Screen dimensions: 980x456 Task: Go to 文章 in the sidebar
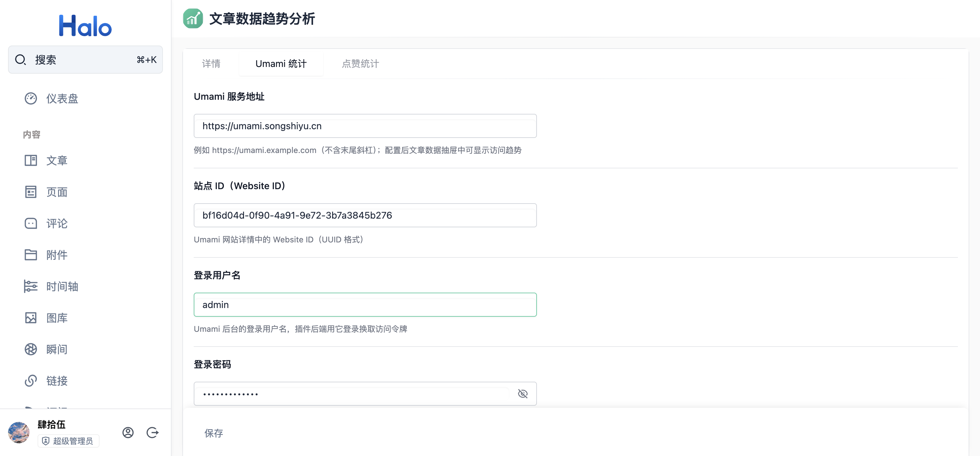point(57,160)
